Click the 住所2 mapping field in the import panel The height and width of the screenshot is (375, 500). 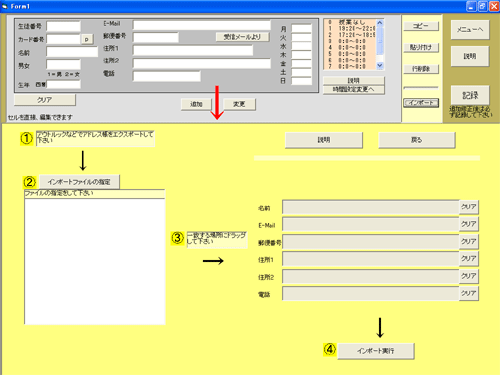click(371, 276)
